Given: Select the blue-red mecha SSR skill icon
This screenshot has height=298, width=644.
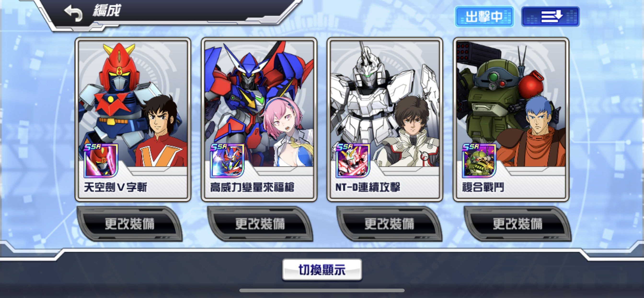Looking at the screenshot, I should point(227,161).
